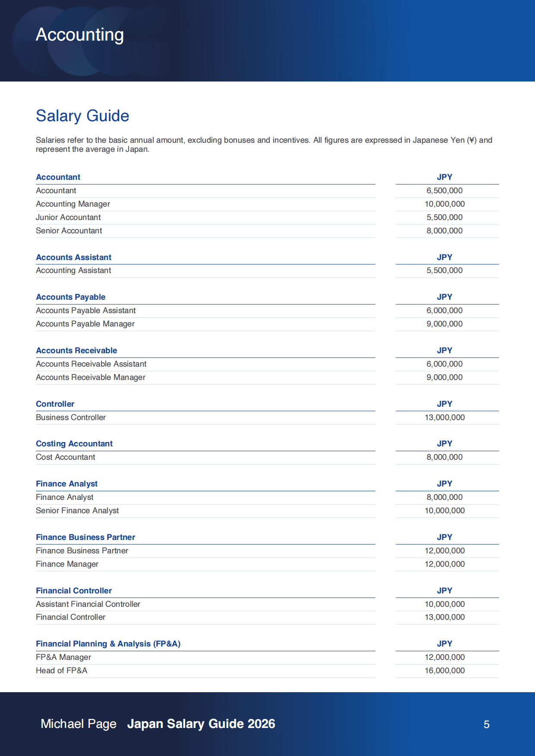Click the Assistant Financial Controller row
Viewport: 535px width, 756px height.
coord(267,604)
